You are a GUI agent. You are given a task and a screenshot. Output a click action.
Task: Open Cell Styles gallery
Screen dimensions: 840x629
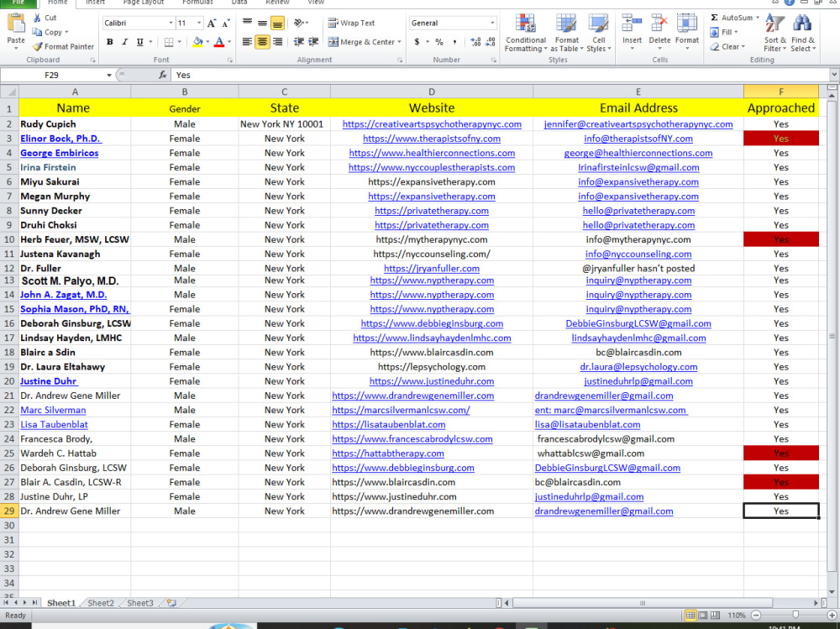coord(598,34)
